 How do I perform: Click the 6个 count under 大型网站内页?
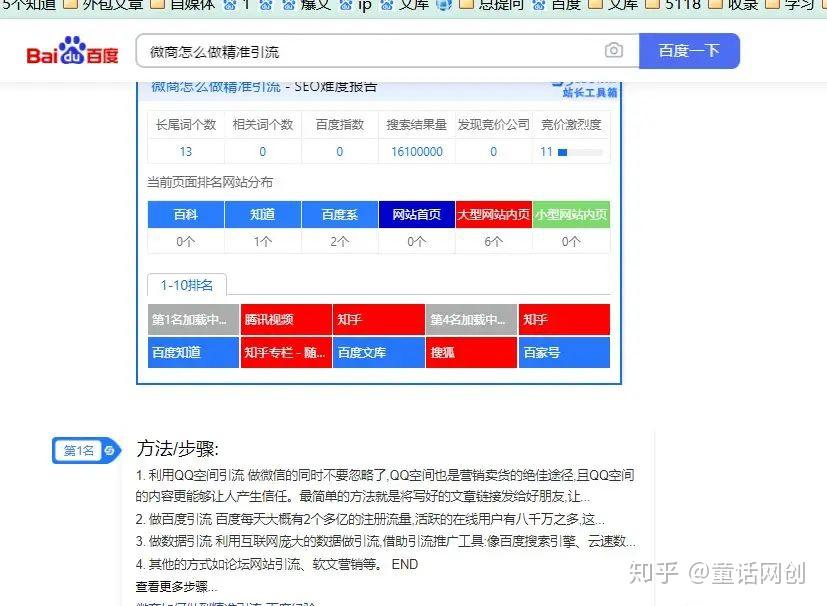pyautogui.click(x=494, y=242)
